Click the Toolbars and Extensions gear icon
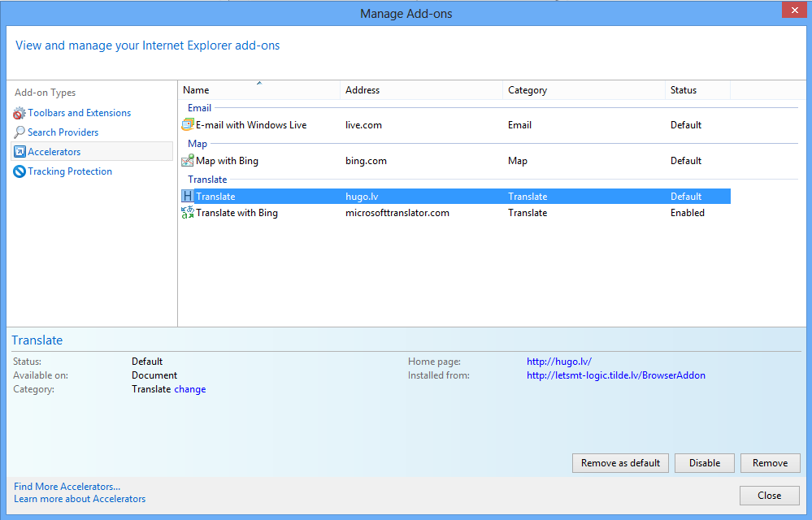The image size is (812, 520). tap(20, 113)
